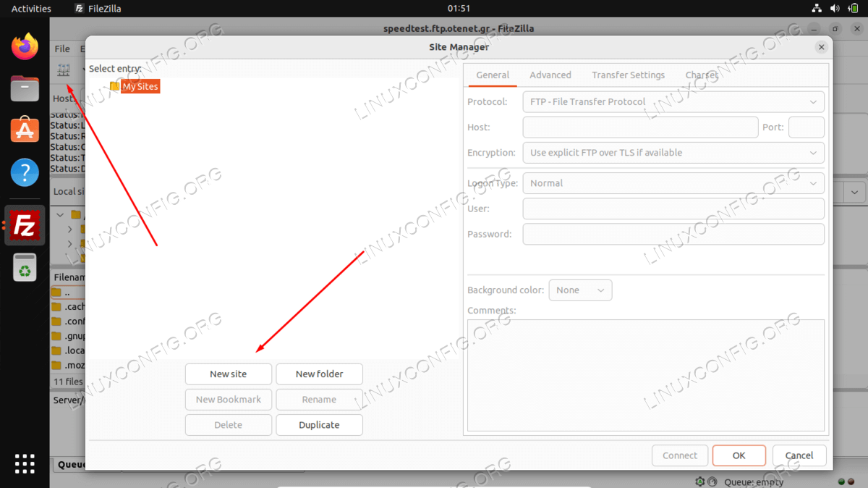The width and height of the screenshot is (868, 488).
Task: Click the Connect button
Action: pos(680,455)
